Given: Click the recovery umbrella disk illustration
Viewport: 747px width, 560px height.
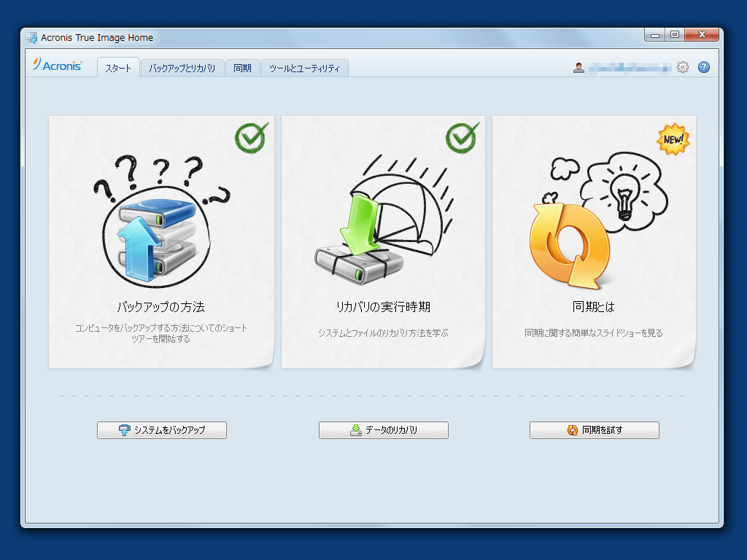Looking at the screenshot, I should click(x=384, y=219).
